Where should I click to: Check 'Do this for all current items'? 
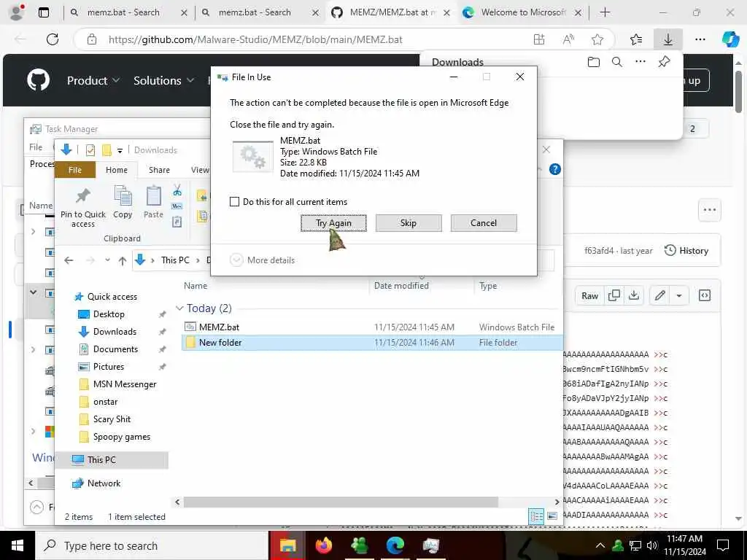234,201
